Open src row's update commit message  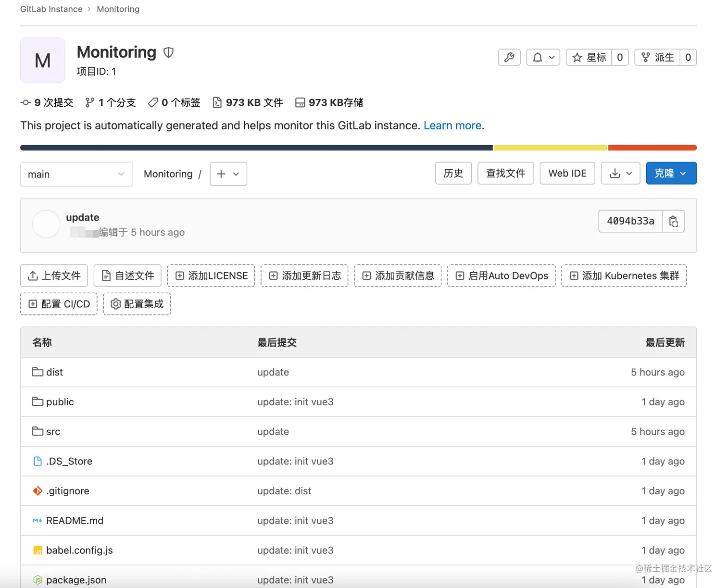(x=273, y=432)
